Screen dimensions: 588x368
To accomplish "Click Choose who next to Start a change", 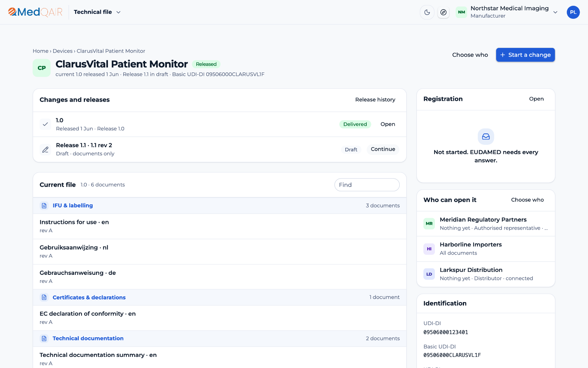I will [x=470, y=55].
